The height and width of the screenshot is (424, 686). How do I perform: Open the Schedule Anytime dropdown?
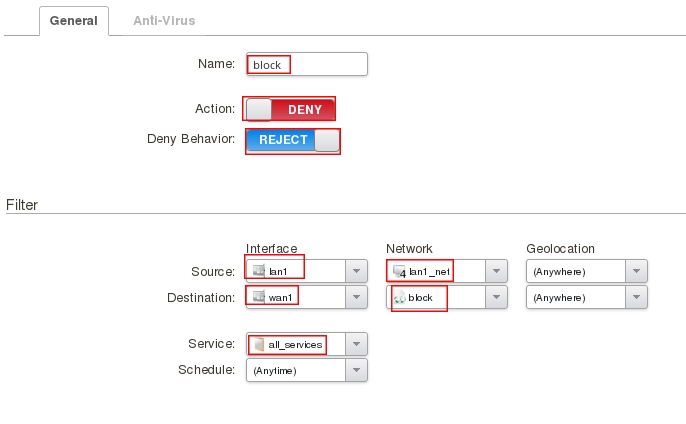[x=357, y=370]
